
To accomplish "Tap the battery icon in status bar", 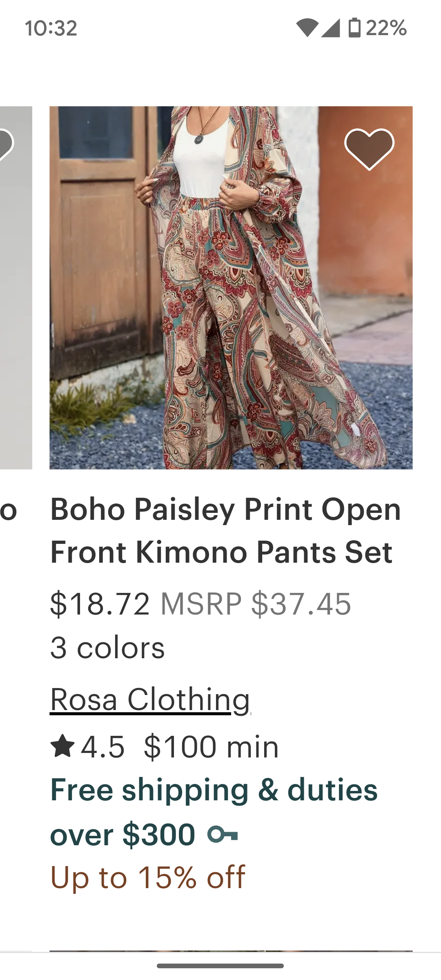I will [354, 28].
